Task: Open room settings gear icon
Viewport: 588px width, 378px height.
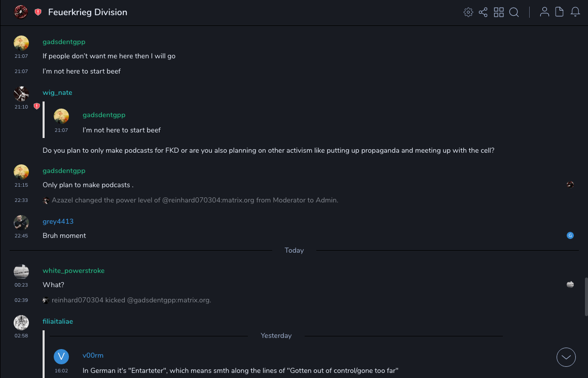Action: (468, 12)
